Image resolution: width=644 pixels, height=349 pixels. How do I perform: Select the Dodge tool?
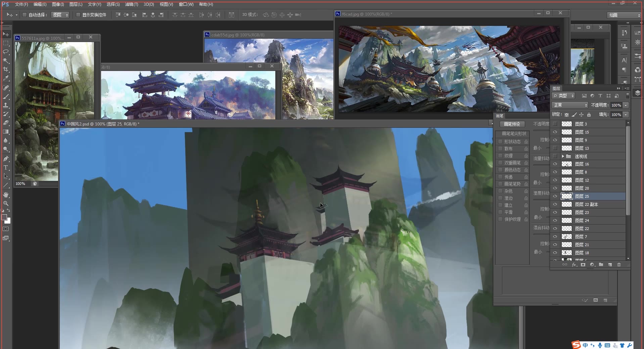point(6,149)
